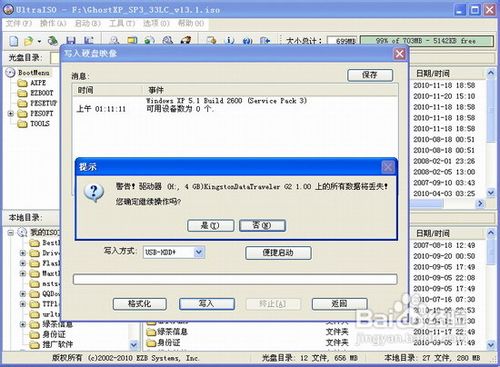
Task: Click the 返回 button
Action: tap(339, 304)
